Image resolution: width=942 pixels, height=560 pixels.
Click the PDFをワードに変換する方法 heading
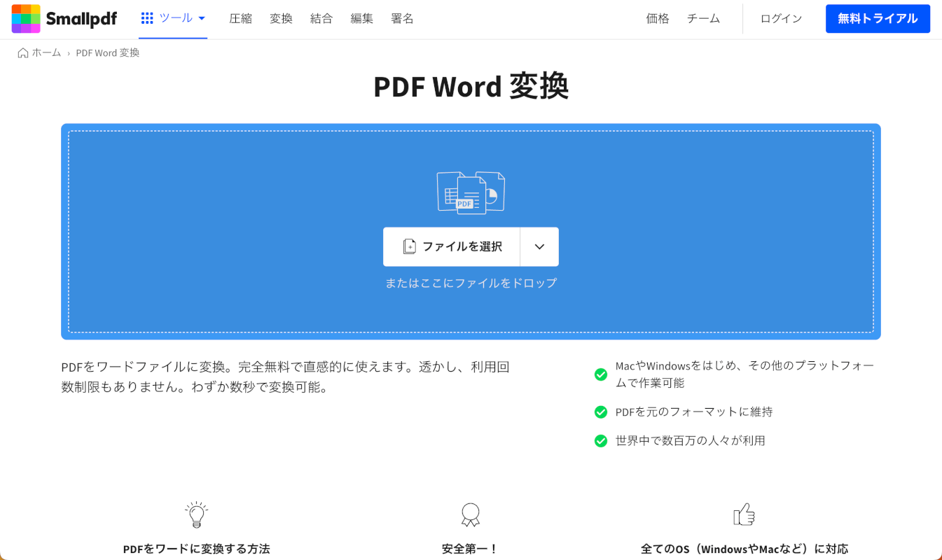point(196,549)
